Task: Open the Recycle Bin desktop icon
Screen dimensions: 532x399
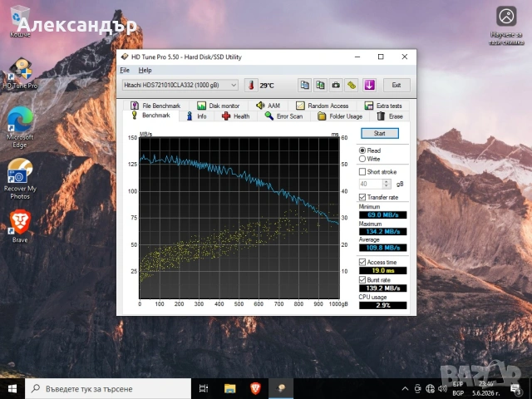Action: coord(20,20)
